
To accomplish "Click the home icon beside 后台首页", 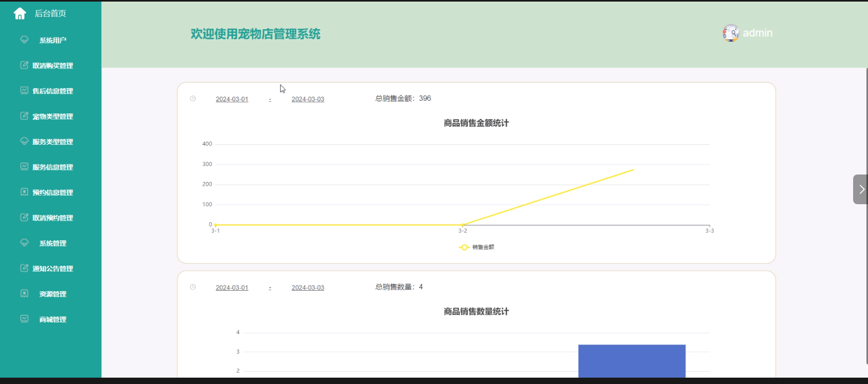I will (x=20, y=13).
